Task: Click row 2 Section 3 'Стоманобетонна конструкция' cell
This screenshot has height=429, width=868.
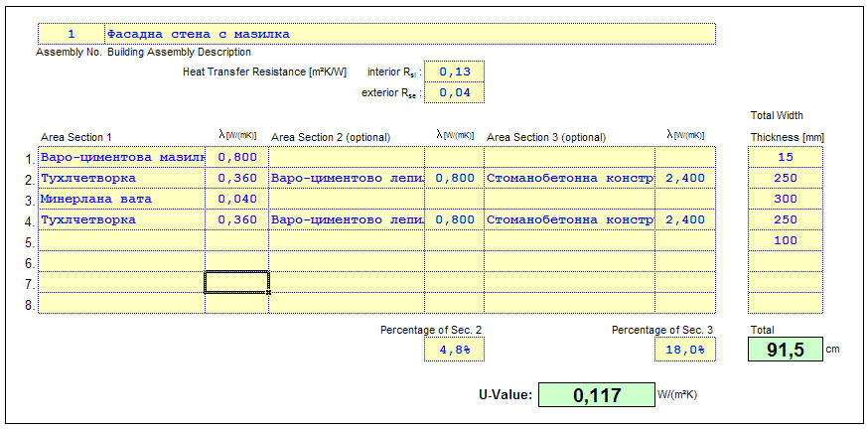Action: (x=569, y=179)
